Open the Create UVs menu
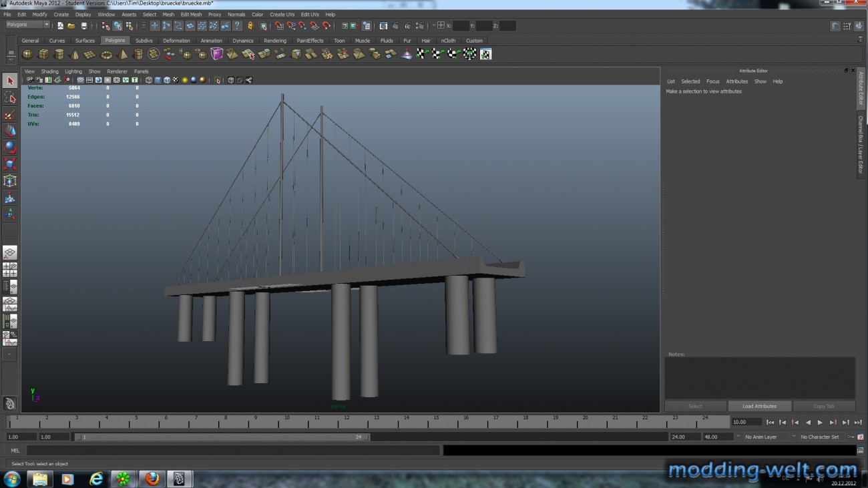The width and height of the screenshot is (868, 488). pos(282,14)
